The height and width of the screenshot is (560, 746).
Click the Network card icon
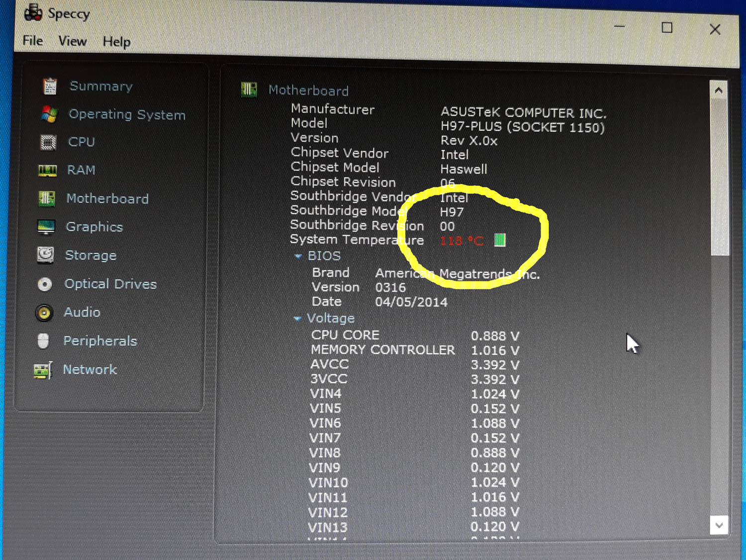click(43, 370)
